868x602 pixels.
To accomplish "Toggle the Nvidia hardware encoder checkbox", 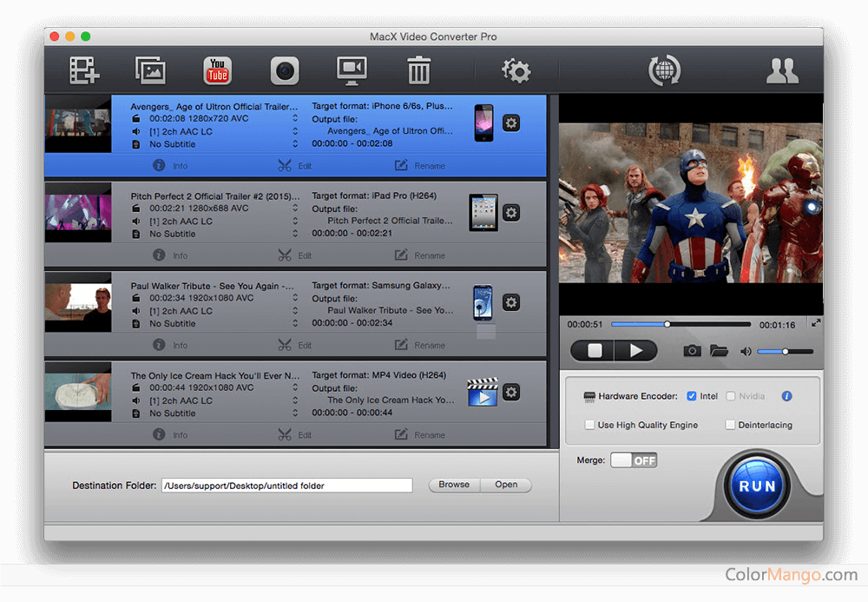I will click(x=731, y=396).
